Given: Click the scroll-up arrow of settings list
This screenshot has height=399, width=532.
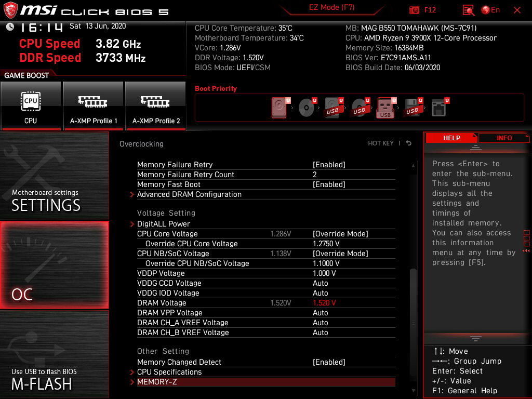Looking at the screenshot, I should [413, 166].
